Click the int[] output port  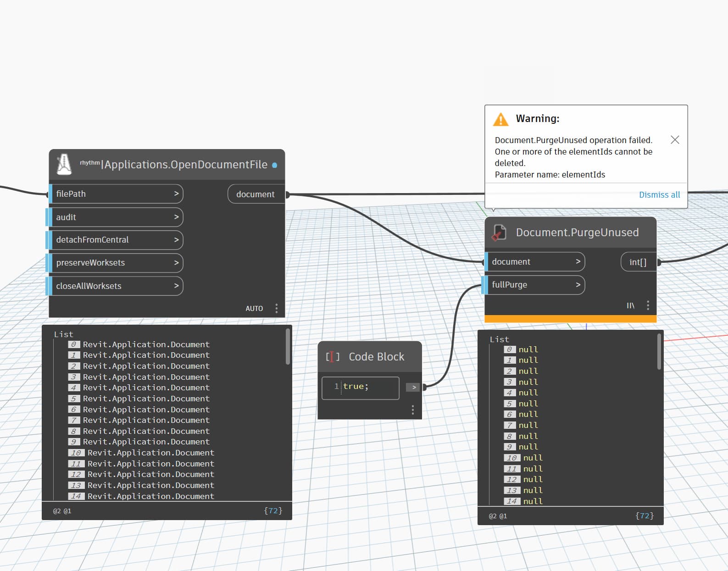click(x=638, y=262)
